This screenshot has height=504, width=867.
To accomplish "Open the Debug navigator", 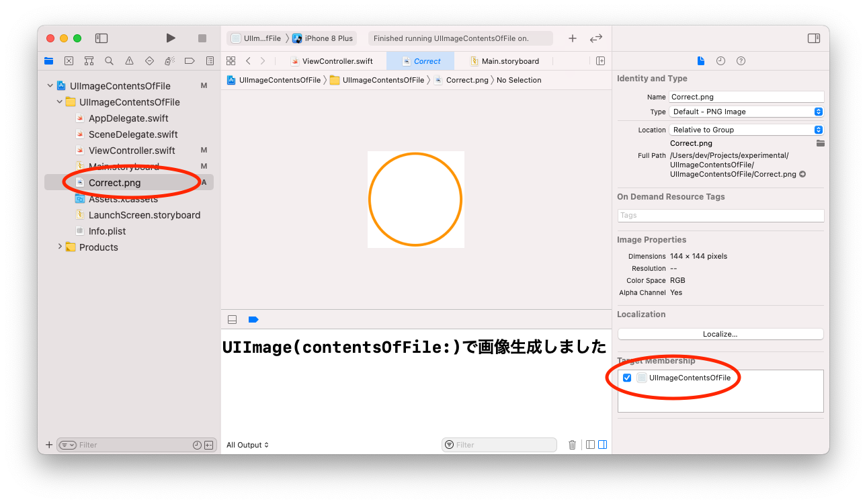I will tap(169, 60).
